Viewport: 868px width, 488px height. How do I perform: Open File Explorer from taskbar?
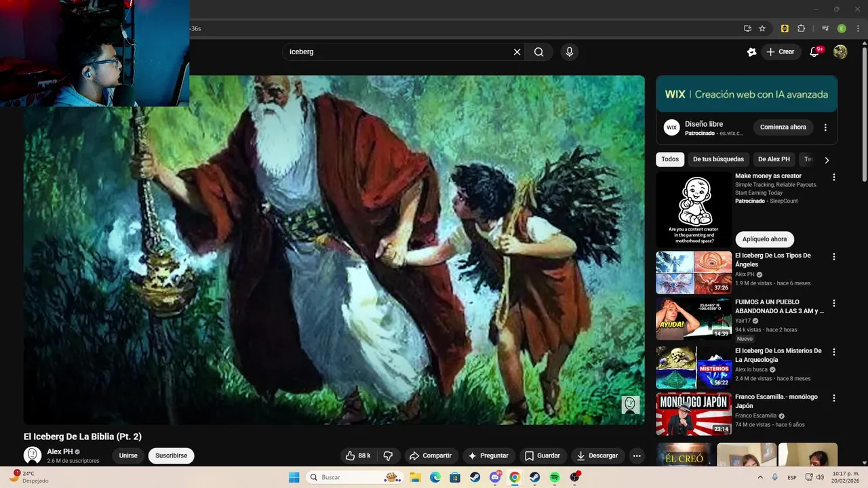(416, 477)
